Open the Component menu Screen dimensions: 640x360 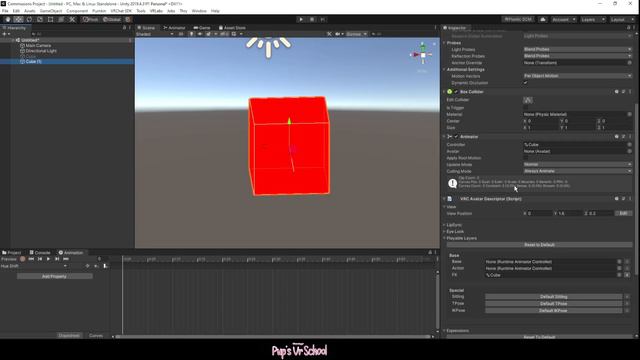(x=77, y=11)
